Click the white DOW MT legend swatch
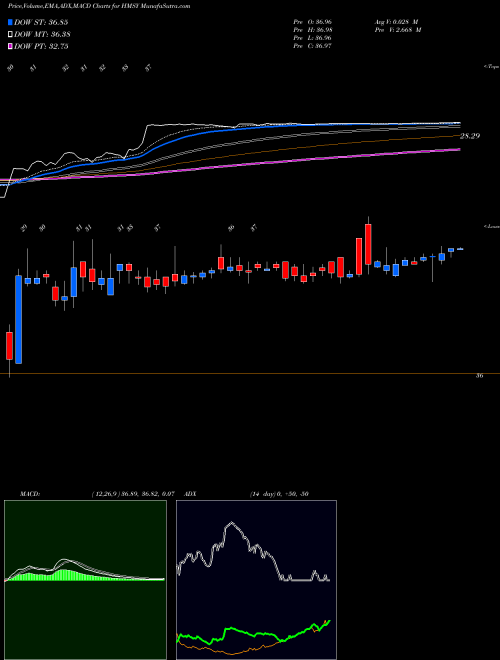Viewport: 500px width, 660px height. pyautogui.click(x=10, y=35)
